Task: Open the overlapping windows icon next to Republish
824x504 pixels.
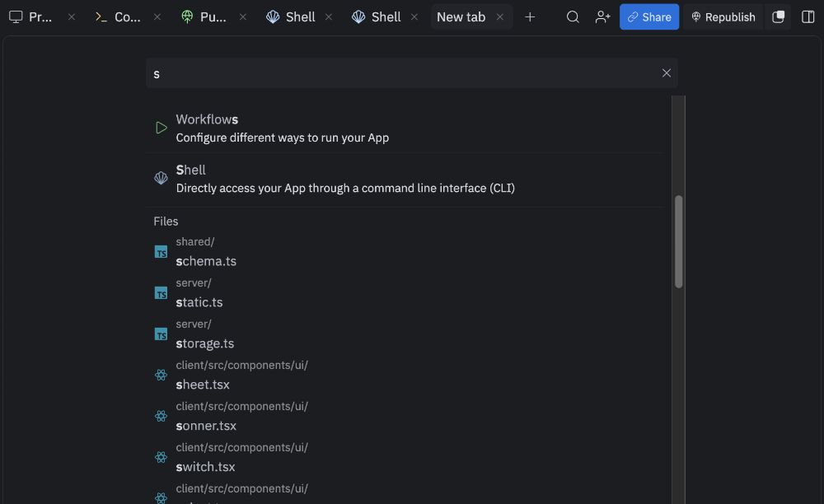Action: (778, 16)
